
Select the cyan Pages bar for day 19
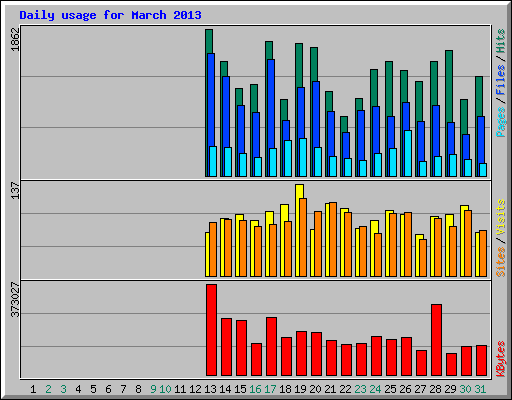303,157
